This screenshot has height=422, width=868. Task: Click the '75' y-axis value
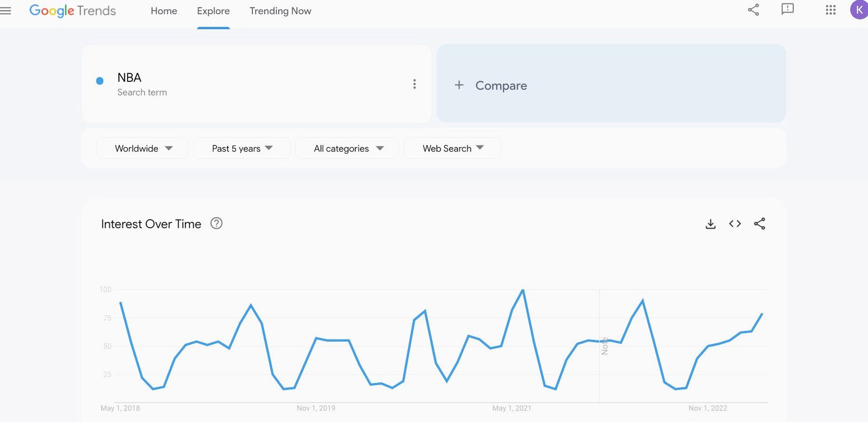click(107, 318)
